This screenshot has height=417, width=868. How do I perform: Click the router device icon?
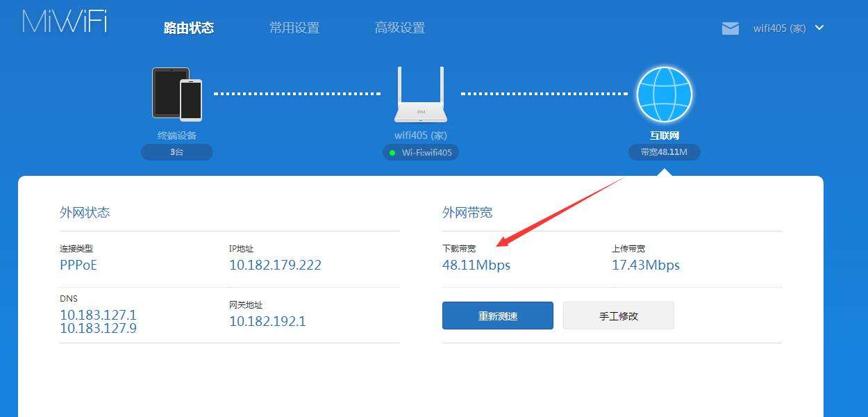[x=421, y=95]
